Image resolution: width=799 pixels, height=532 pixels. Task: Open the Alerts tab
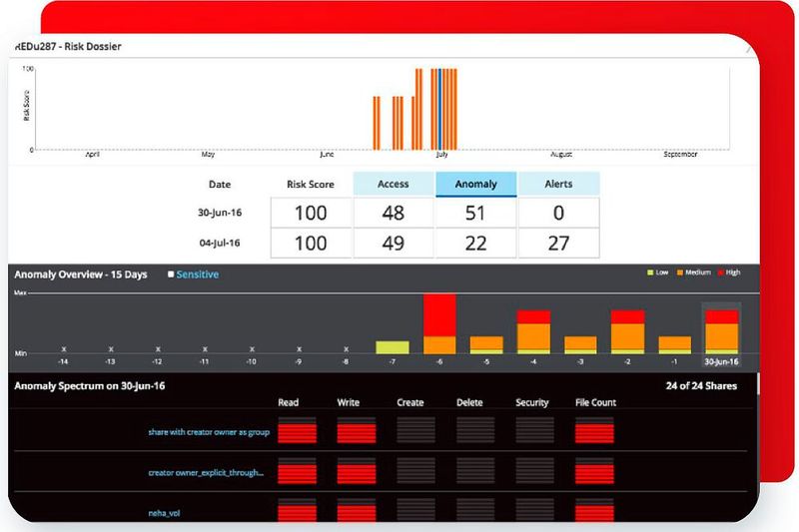pos(559,184)
